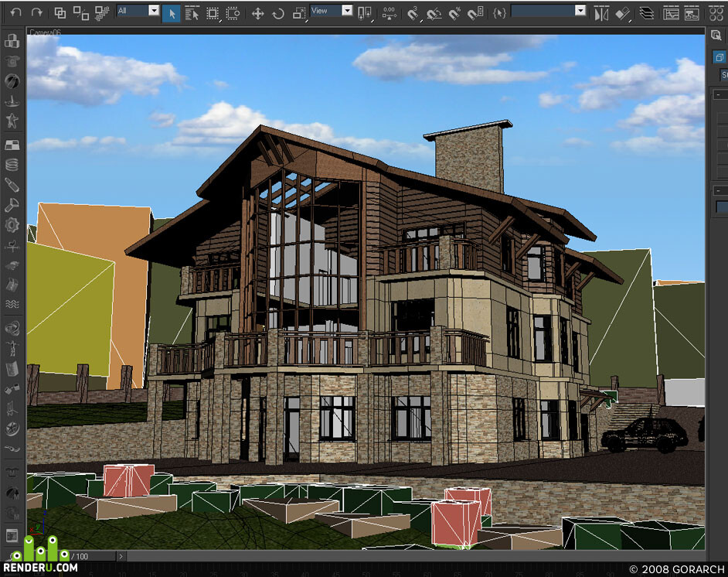Expand the All selection filter dropdown
The image size is (728, 577).
point(138,10)
